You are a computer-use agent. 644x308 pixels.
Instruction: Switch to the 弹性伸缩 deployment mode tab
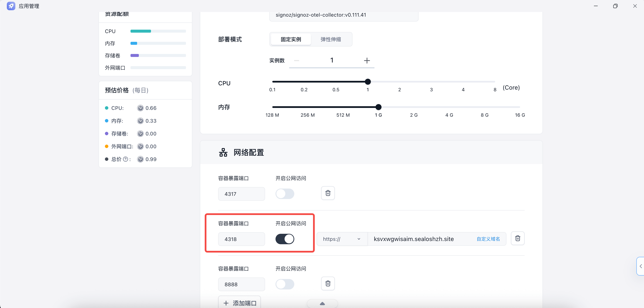tap(331, 39)
